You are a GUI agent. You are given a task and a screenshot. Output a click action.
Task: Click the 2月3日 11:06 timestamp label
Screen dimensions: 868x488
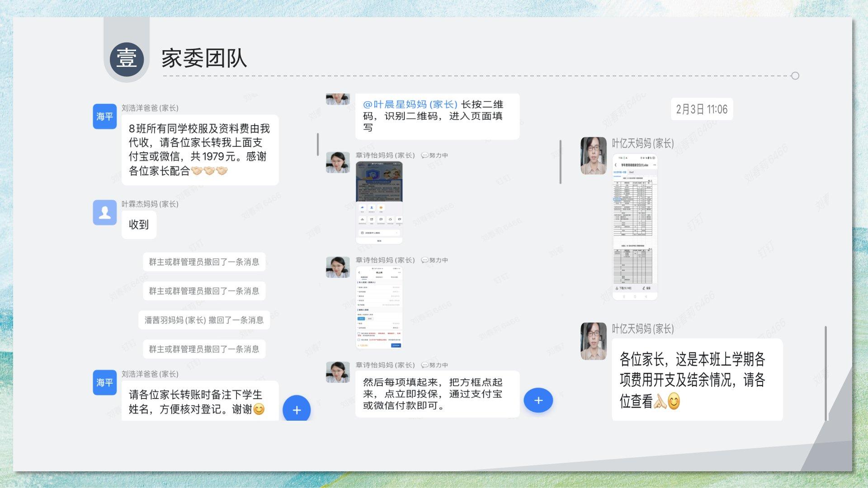pos(701,109)
